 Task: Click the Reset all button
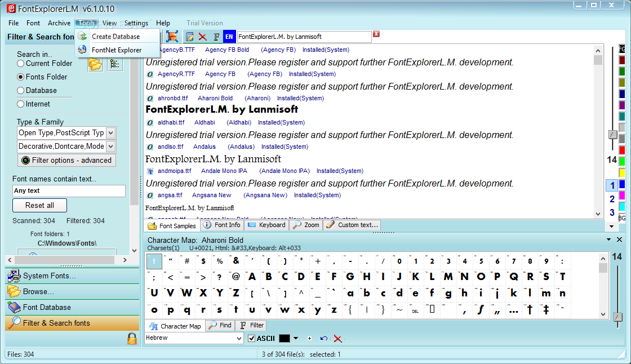pos(40,205)
